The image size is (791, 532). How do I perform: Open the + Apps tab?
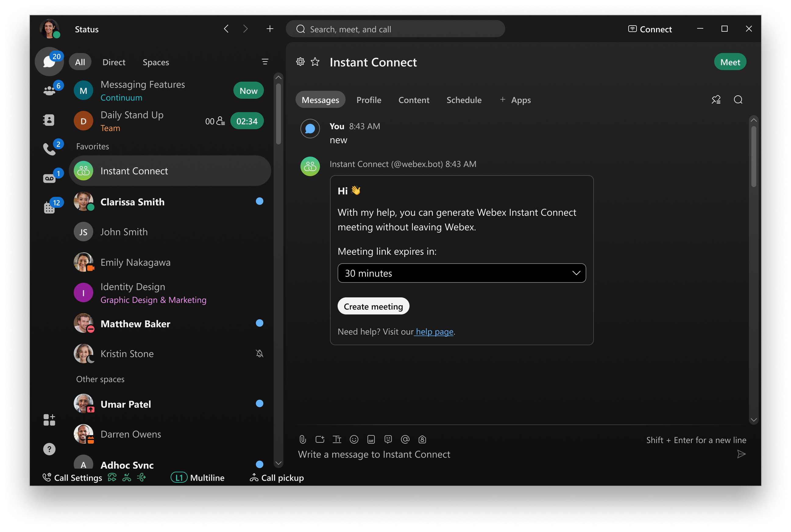pos(515,100)
